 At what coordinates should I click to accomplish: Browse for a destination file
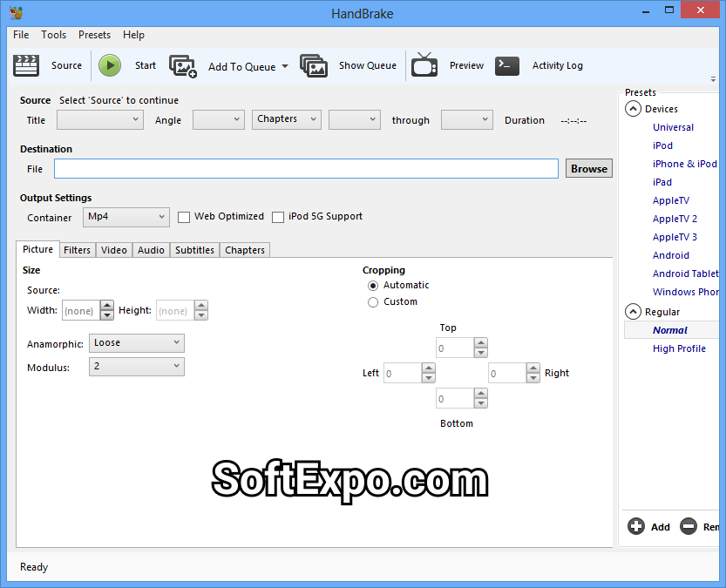coord(588,168)
